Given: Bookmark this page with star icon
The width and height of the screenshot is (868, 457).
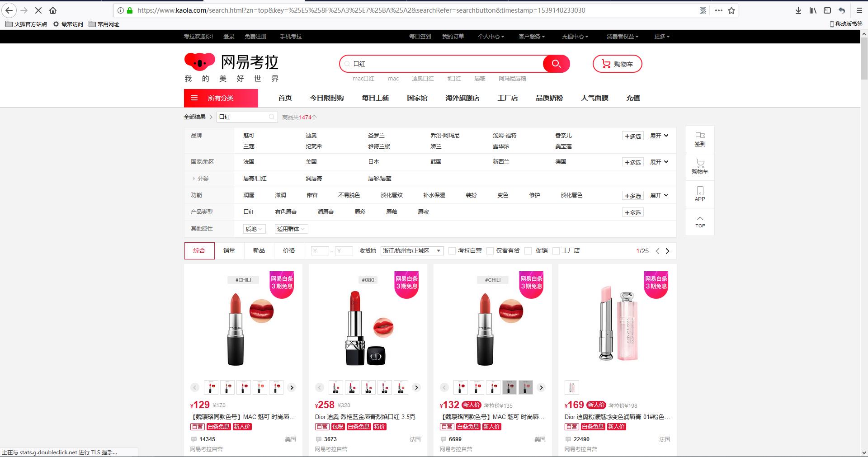Looking at the screenshot, I should point(731,10).
